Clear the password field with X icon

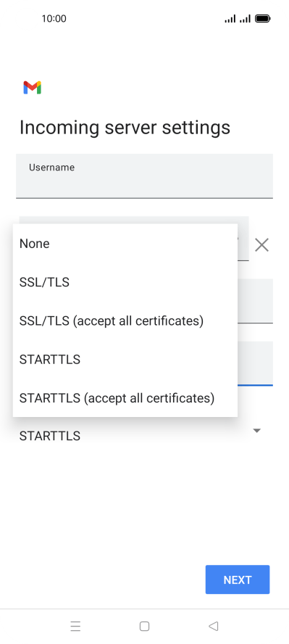click(261, 245)
